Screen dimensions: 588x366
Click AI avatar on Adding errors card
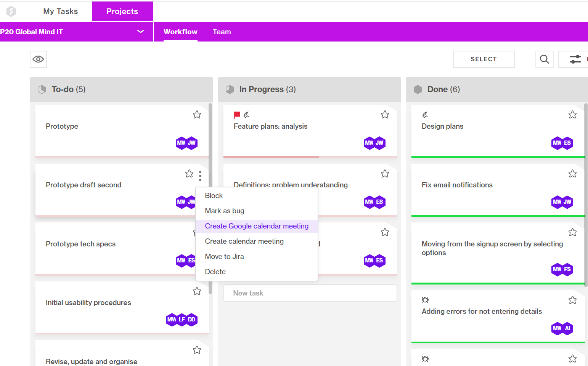pyautogui.click(x=567, y=328)
